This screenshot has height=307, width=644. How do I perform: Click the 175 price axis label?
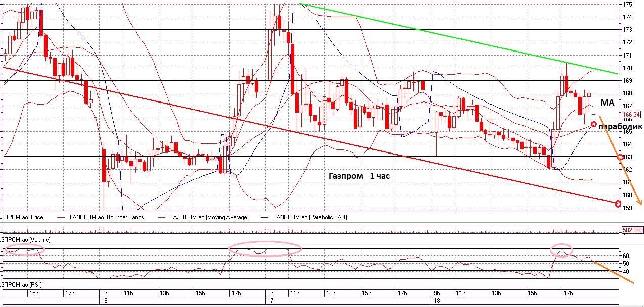[x=627, y=5]
